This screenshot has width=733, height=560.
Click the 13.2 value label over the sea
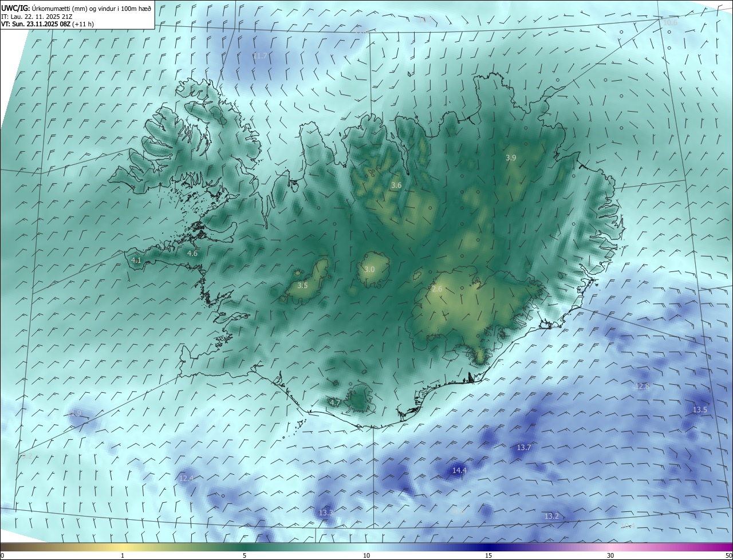pos(551,516)
